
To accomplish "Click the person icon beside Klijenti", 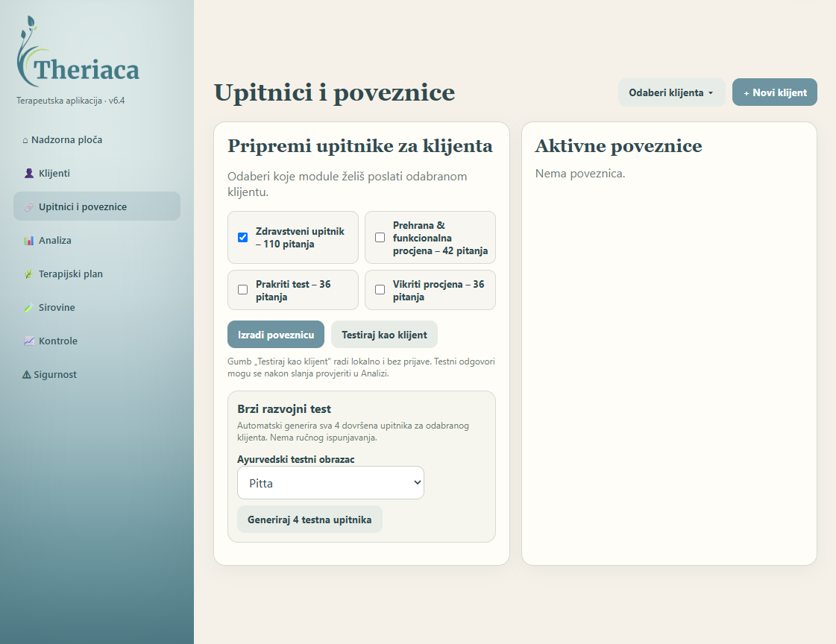I will point(29,173).
